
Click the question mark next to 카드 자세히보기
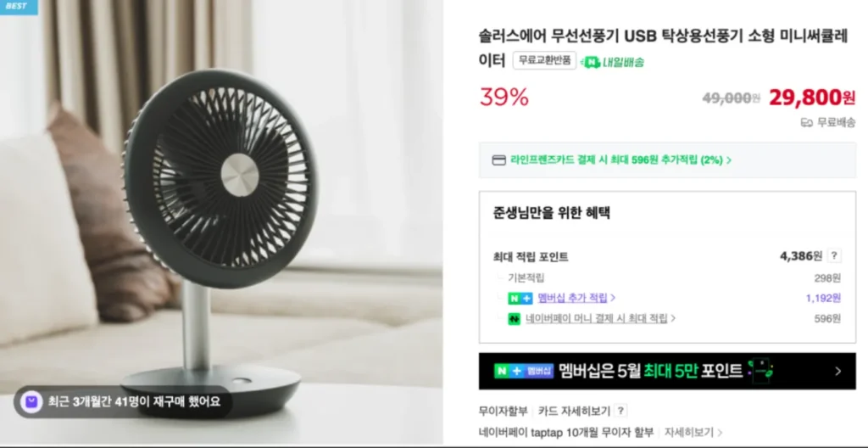click(620, 411)
